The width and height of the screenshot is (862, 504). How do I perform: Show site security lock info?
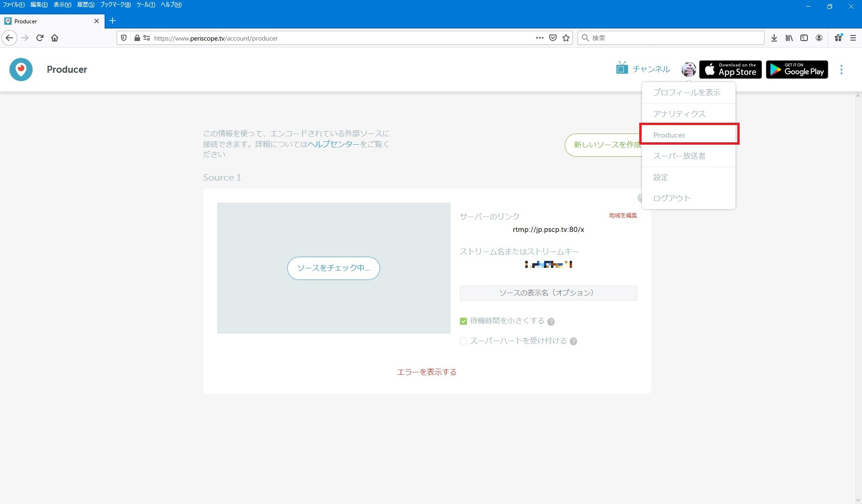click(137, 38)
